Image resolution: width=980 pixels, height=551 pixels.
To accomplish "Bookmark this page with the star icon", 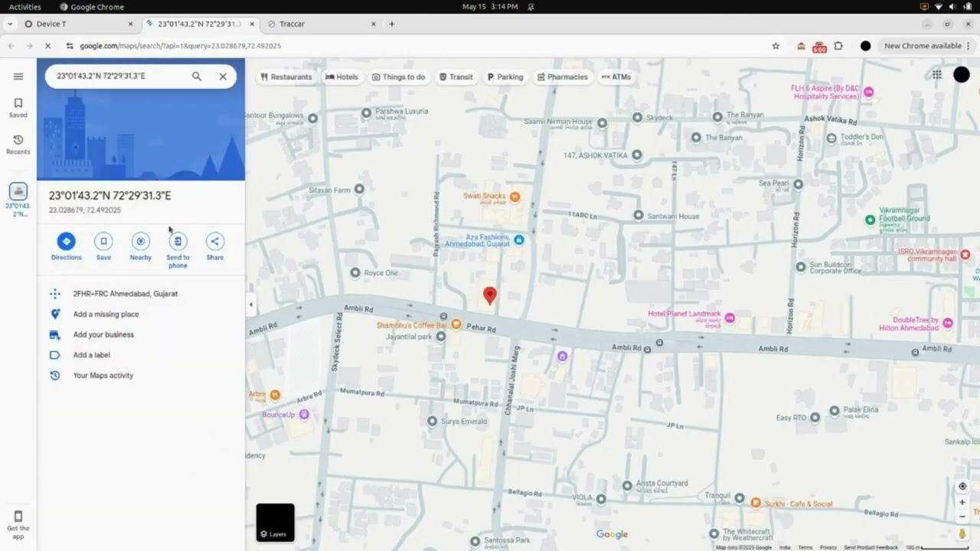I will (x=776, y=46).
